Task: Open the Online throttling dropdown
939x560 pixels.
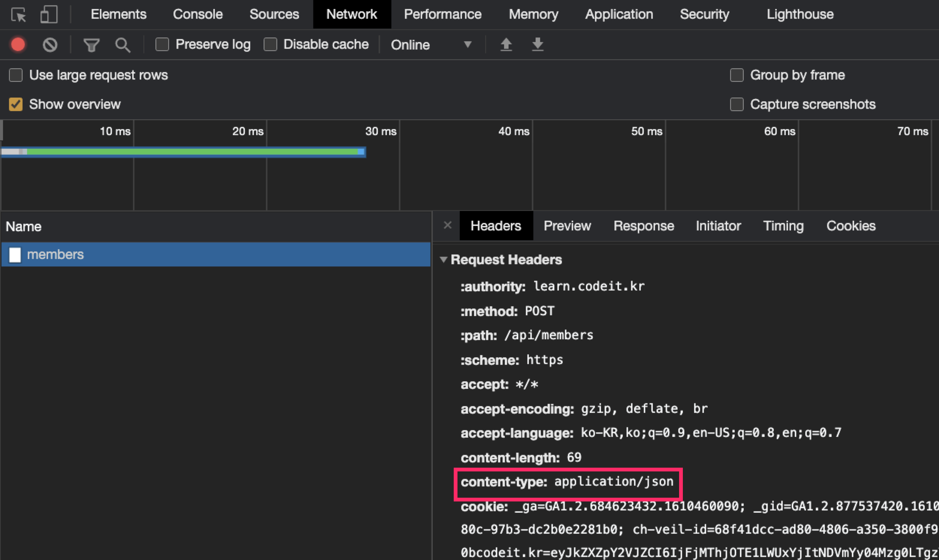Action: point(431,45)
